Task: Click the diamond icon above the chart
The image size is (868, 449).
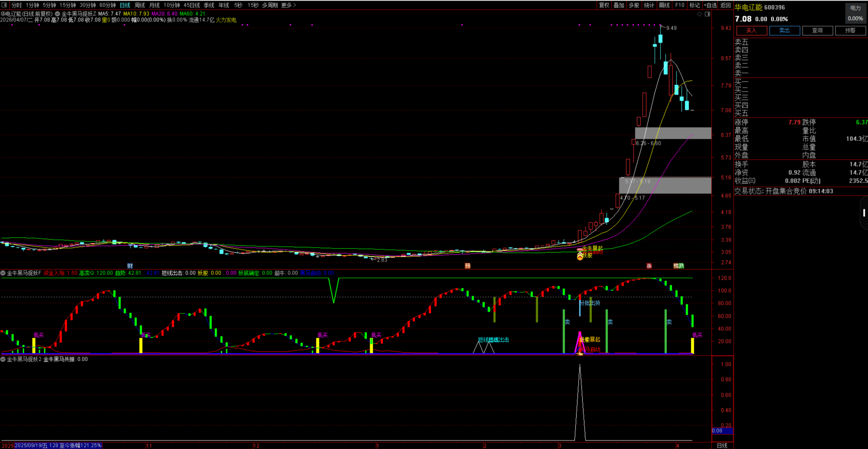Action: [699, 14]
